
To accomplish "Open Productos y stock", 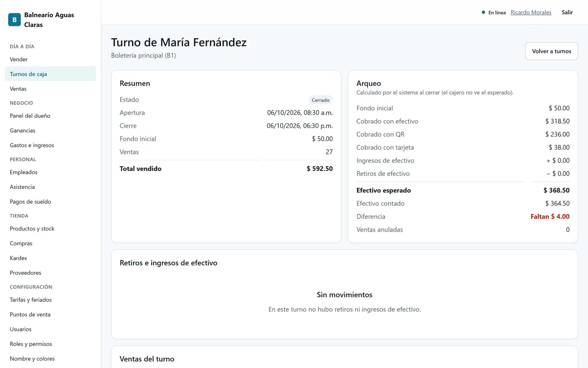I will click(50, 228).
